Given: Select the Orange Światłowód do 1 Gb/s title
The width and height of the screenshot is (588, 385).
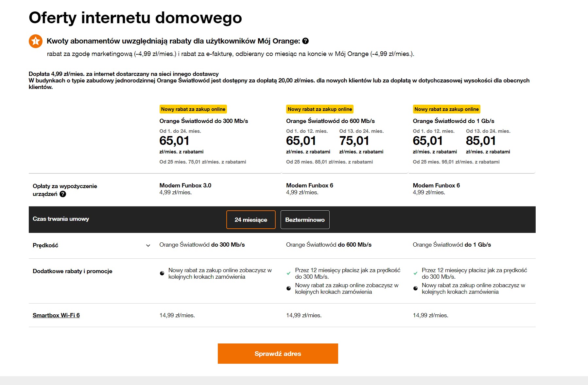Looking at the screenshot, I should tap(454, 121).
